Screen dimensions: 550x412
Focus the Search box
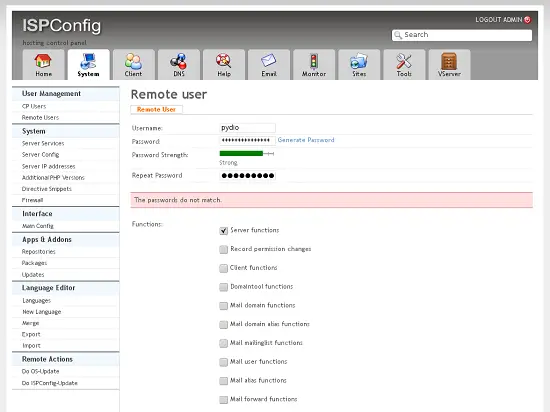pyautogui.click(x=462, y=35)
